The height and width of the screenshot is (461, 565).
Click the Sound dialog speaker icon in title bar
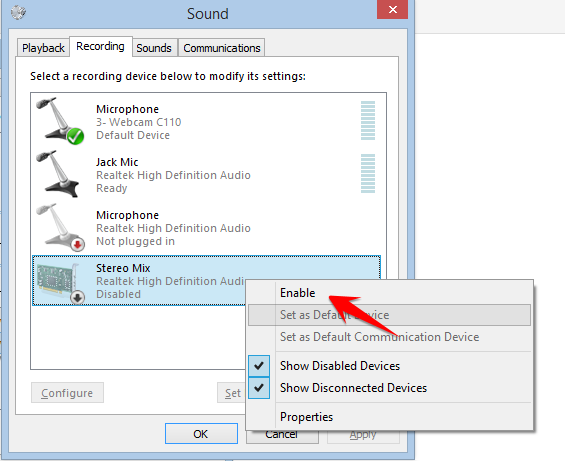[x=18, y=13]
